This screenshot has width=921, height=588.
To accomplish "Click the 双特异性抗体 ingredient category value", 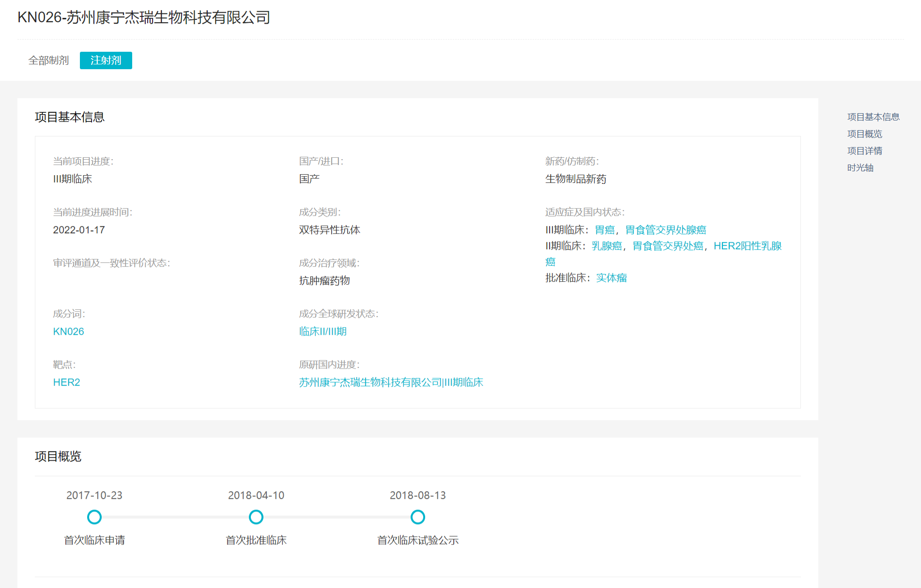I will click(x=329, y=230).
